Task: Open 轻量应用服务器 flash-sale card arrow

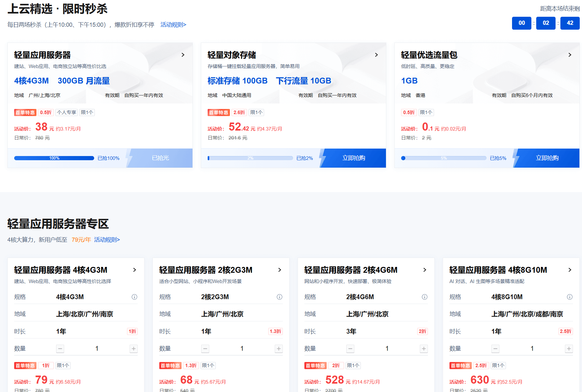Action: [x=183, y=55]
